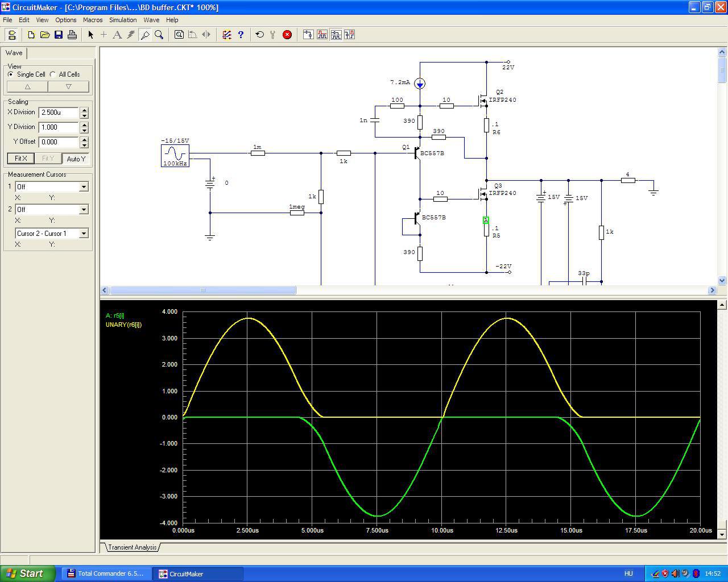This screenshot has height=582, width=728.
Task: Open the parts browser icon in the toolbar
Action: 227,35
